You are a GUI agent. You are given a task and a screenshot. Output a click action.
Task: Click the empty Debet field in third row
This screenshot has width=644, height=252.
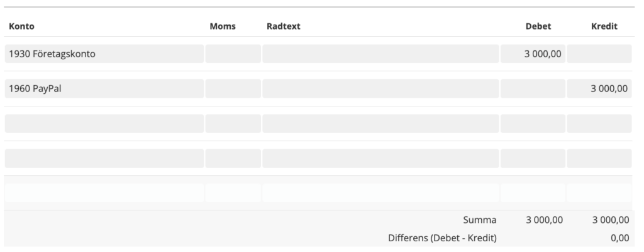tap(532, 123)
